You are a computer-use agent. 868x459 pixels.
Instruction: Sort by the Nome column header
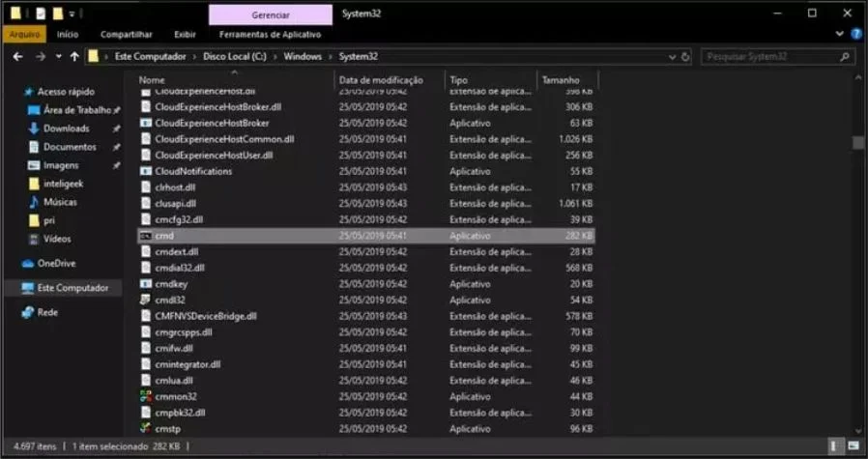pyautogui.click(x=152, y=80)
